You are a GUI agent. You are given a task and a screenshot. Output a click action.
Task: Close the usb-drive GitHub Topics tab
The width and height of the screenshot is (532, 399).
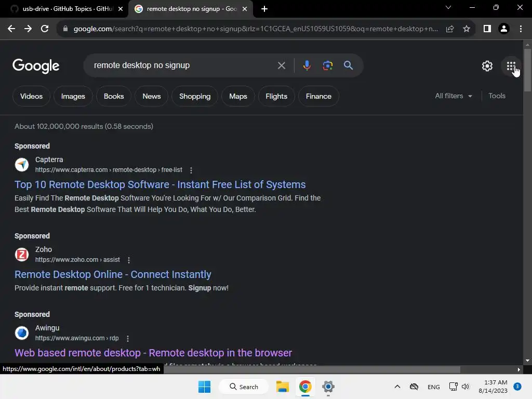click(121, 9)
